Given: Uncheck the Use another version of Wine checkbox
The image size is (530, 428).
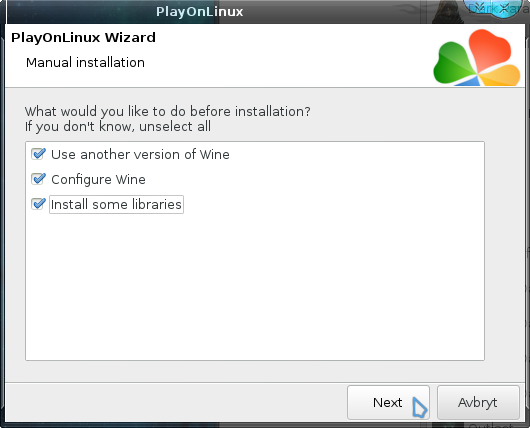Looking at the screenshot, I should pos(39,154).
